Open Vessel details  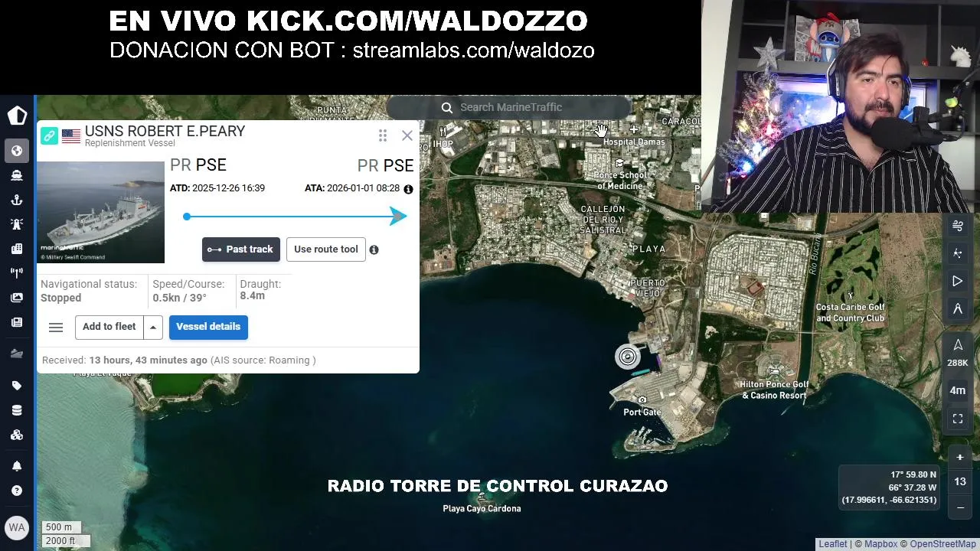coord(208,327)
